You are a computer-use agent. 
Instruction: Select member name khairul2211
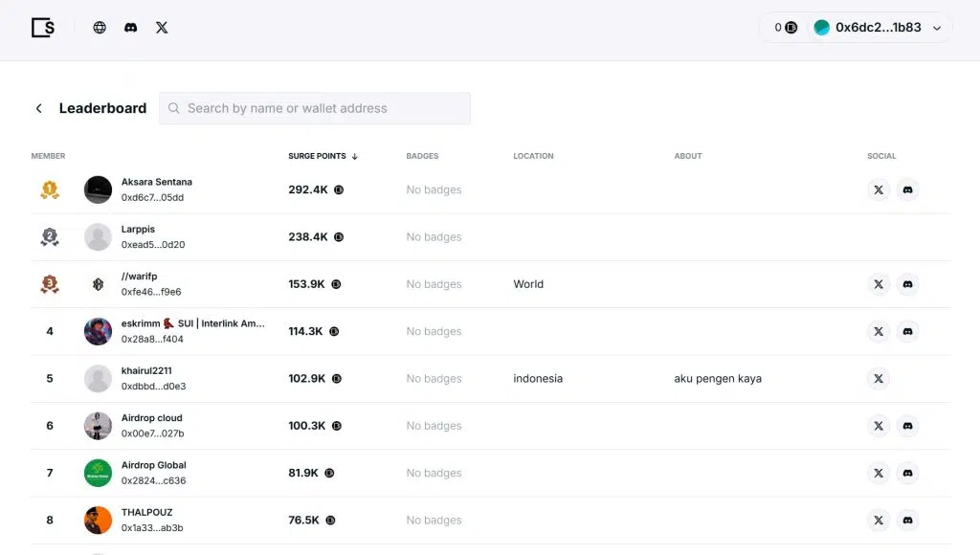coord(146,370)
